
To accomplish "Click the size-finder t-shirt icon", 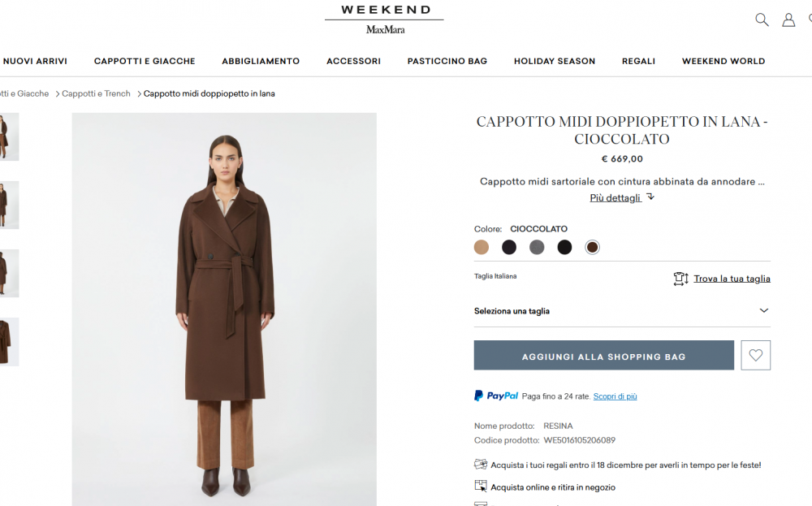I will click(680, 279).
